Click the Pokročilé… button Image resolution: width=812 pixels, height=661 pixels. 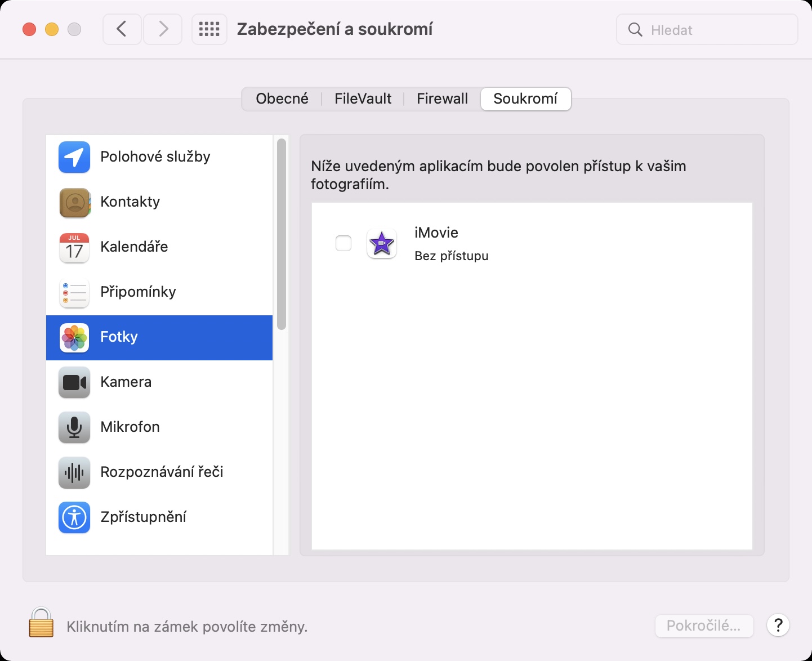tap(704, 626)
